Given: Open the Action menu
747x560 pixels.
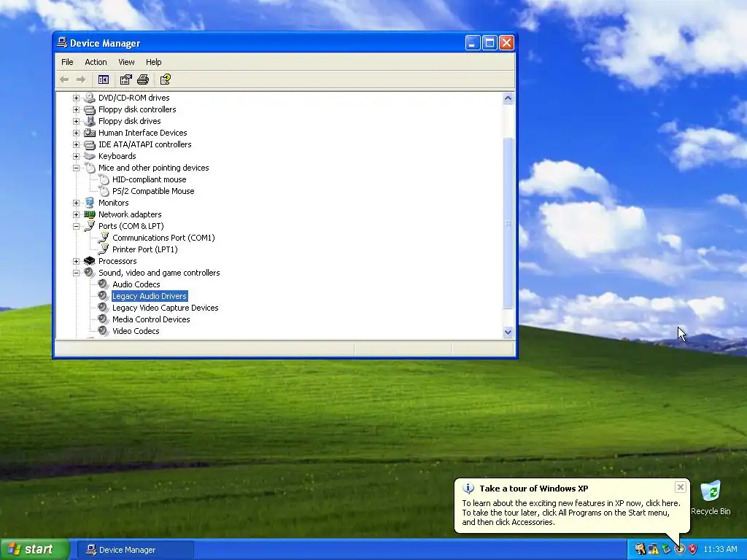Looking at the screenshot, I should [x=96, y=62].
